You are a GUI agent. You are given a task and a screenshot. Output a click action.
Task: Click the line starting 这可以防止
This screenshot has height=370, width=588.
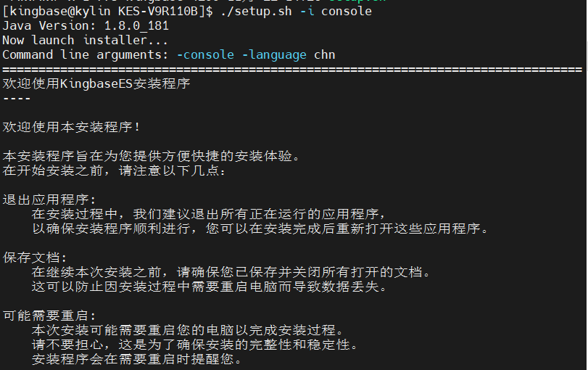[x=210, y=287]
